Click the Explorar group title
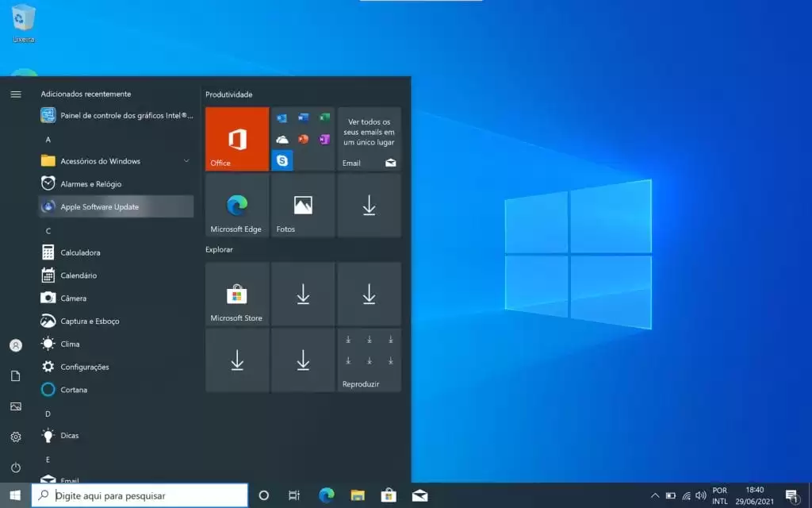This screenshot has height=508, width=812. pos(219,249)
